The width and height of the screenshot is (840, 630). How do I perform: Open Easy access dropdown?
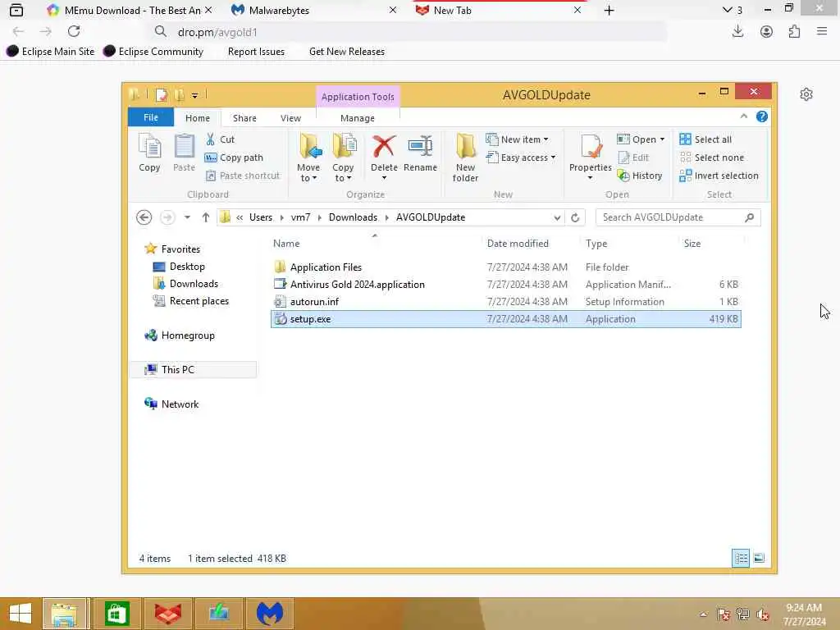pos(521,157)
